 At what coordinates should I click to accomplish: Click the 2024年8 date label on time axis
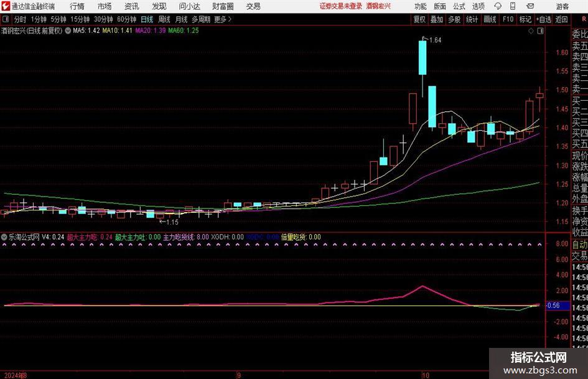16,375
